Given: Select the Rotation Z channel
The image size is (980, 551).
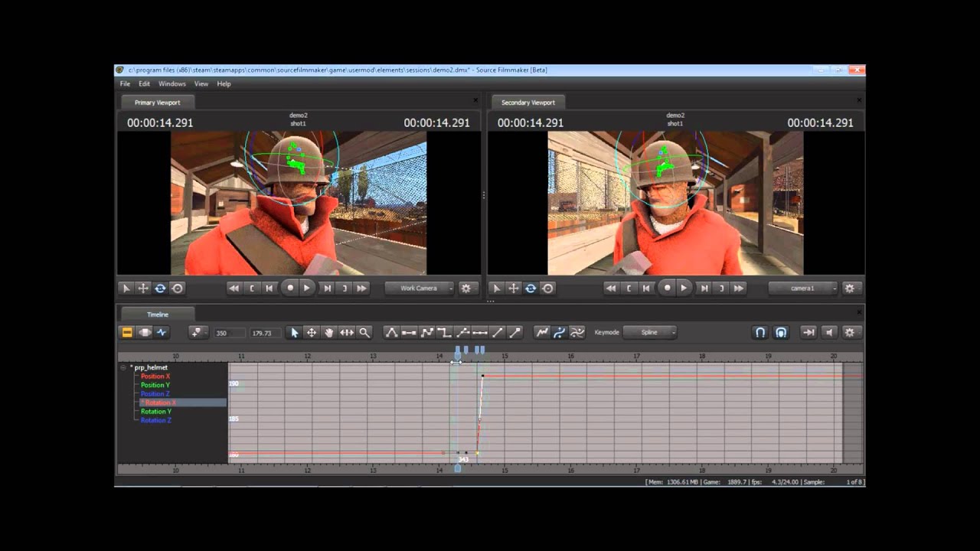Looking at the screenshot, I should [156, 420].
